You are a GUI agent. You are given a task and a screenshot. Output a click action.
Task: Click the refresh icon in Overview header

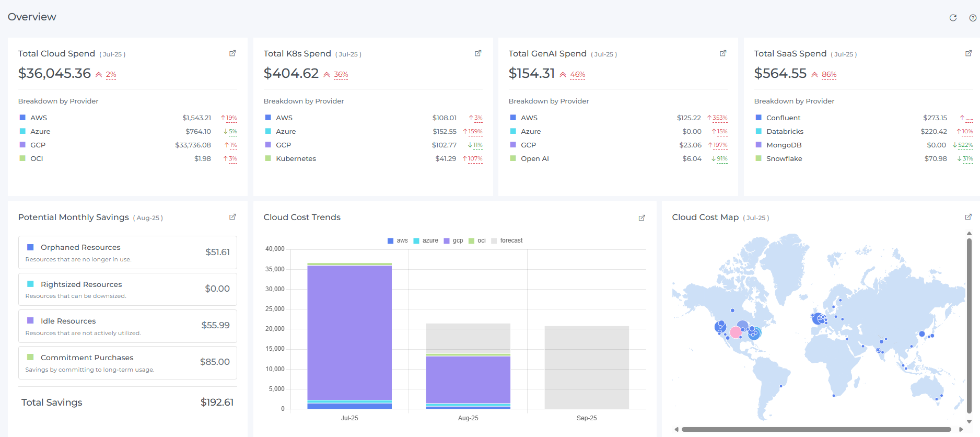[x=953, y=18]
